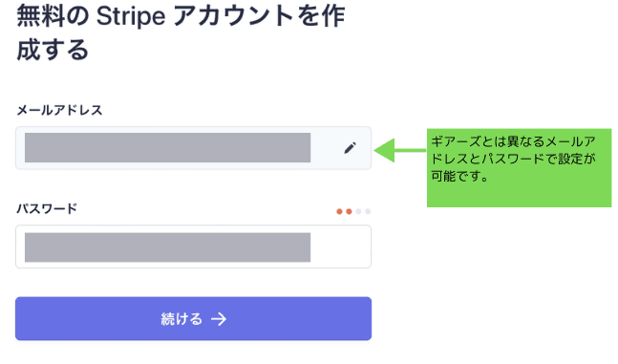Click the blank space after masked password block

[340, 246]
